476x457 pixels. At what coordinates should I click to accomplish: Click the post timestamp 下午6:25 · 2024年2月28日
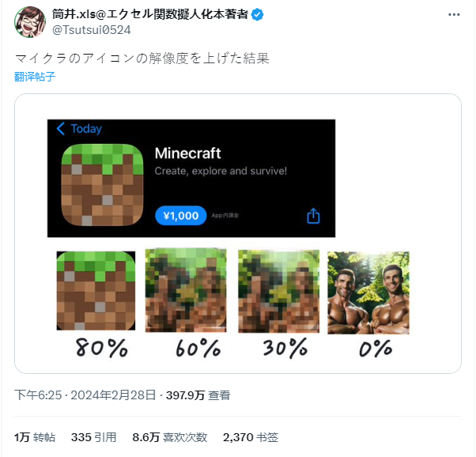point(85,395)
